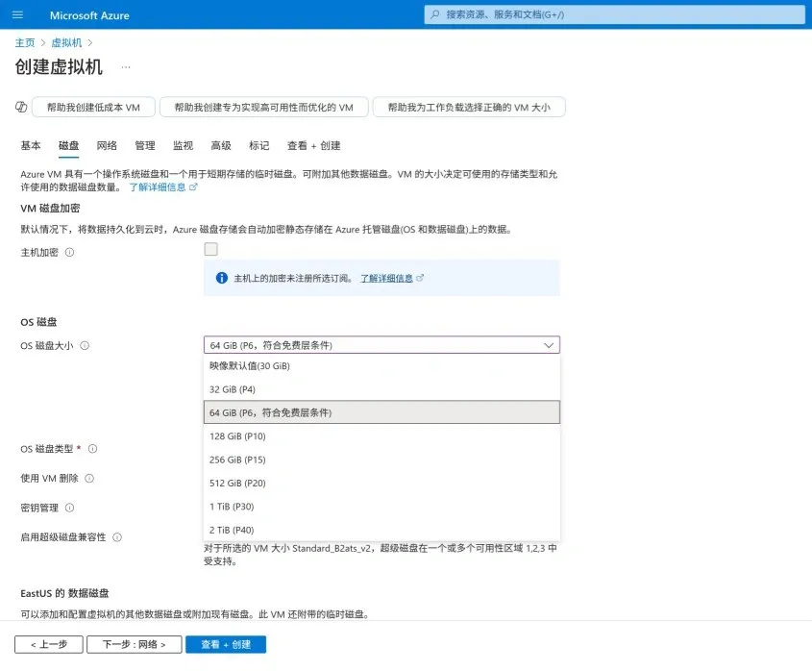Choose 映像默认值(30 GiB) option
Image resolution: width=812 pixels, height=671 pixels.
249,366
